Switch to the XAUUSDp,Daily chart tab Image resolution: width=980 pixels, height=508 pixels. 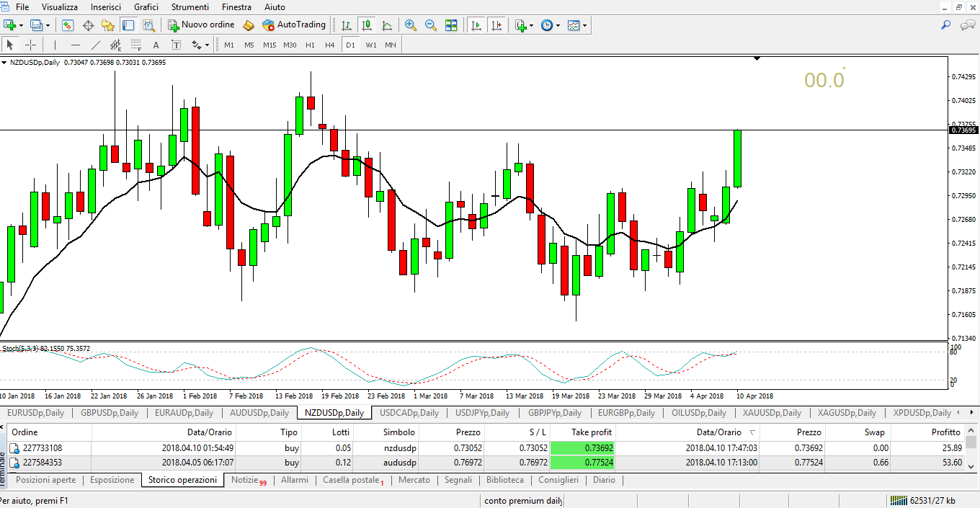click(772, 413)
